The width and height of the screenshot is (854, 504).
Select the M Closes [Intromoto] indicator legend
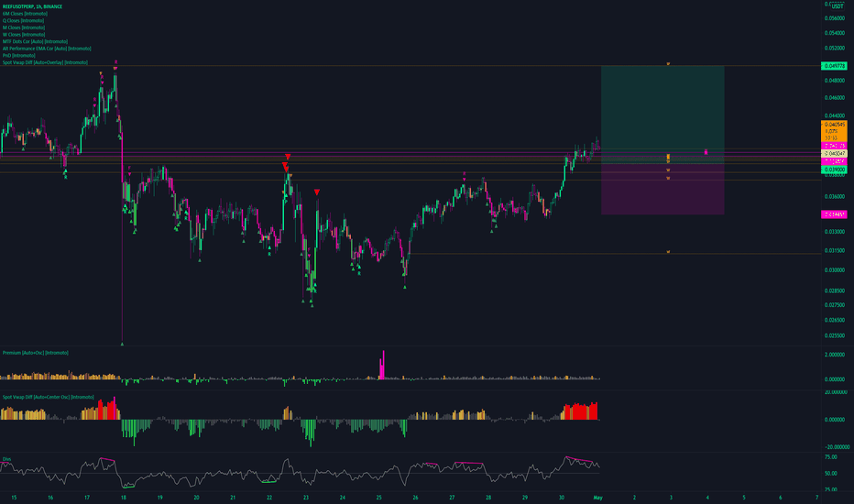tap(24, 27)
